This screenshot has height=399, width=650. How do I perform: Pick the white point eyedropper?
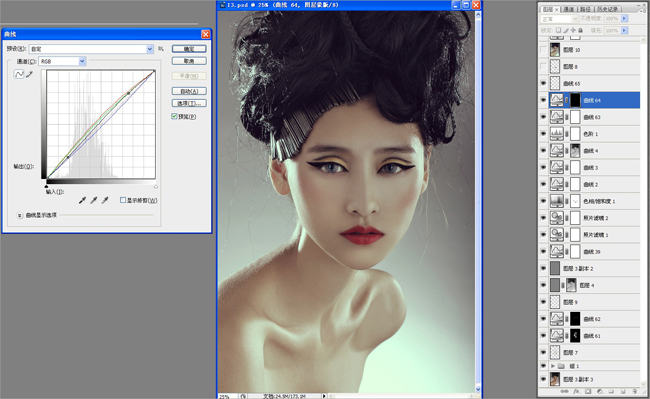(105, 200)
